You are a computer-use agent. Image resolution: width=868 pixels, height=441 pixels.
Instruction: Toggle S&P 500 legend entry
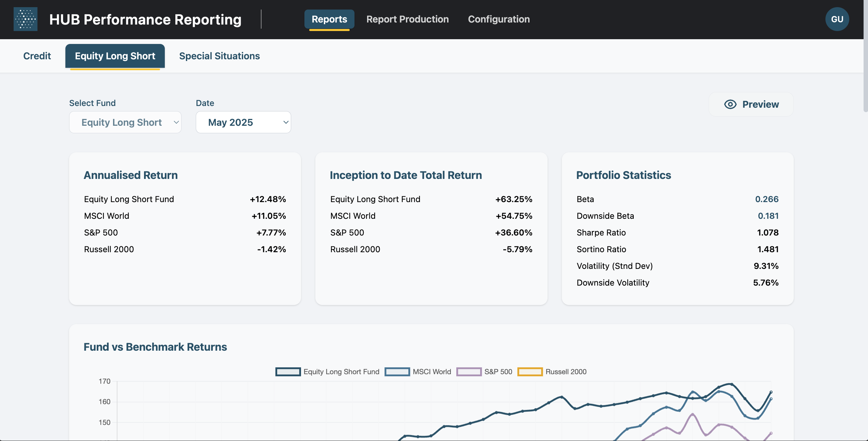tap(498, 372)
